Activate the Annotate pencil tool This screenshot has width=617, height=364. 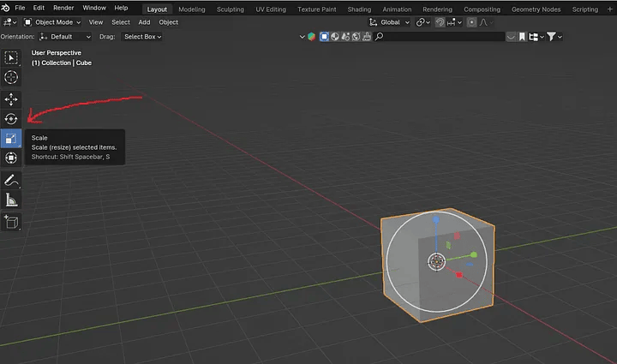pyautogui.click(x=11, y=180)
